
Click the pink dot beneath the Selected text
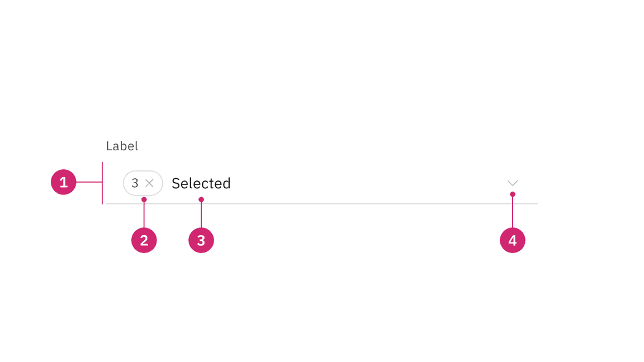[201, 199]
